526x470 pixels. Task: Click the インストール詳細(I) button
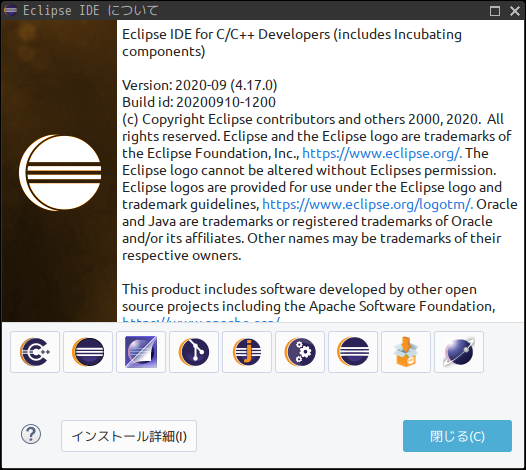coord(129,436)
